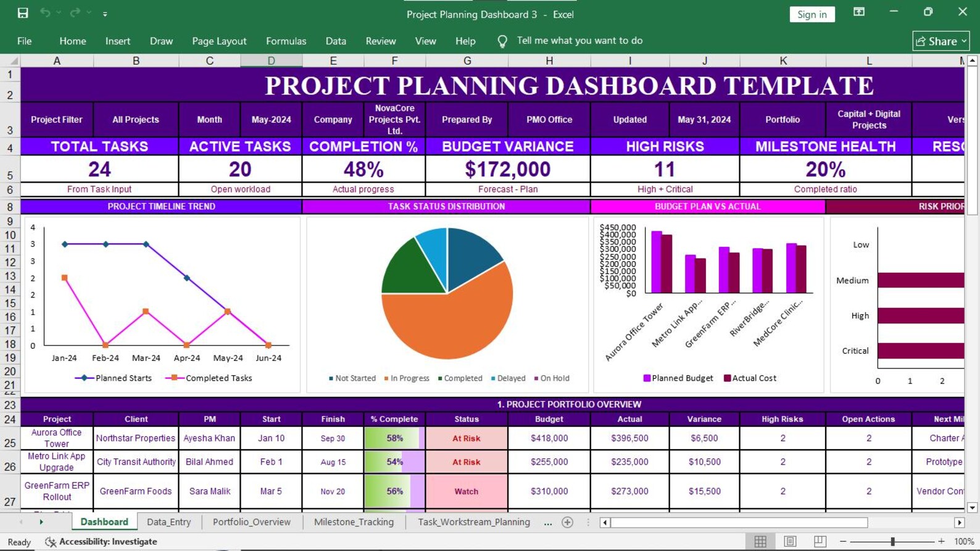
Task: Select column D header
Action: 272,60
